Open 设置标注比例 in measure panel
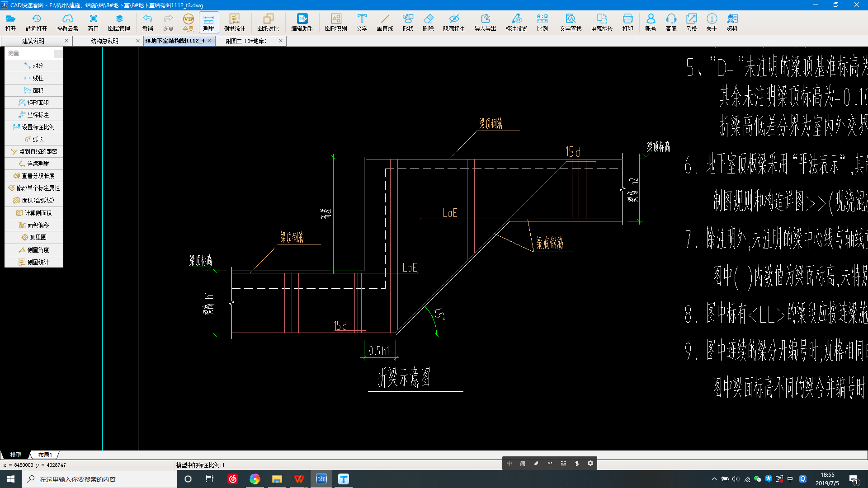This screenshot has height=488, width=868. point(34,127)
